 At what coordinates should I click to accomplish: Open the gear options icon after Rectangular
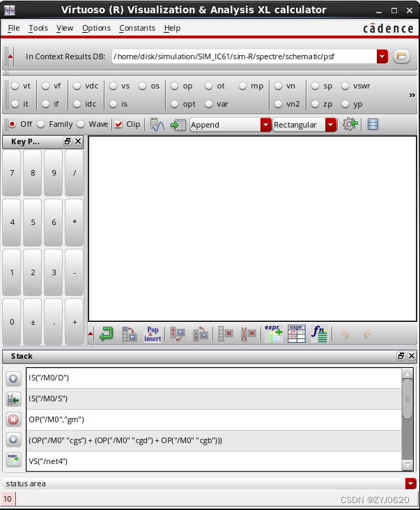[350, 124]
